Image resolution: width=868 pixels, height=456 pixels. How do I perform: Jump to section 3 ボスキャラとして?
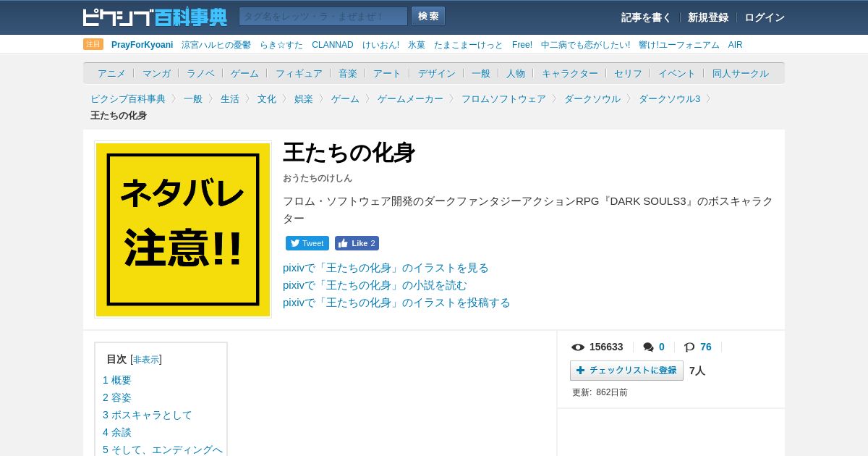(148, 415)
